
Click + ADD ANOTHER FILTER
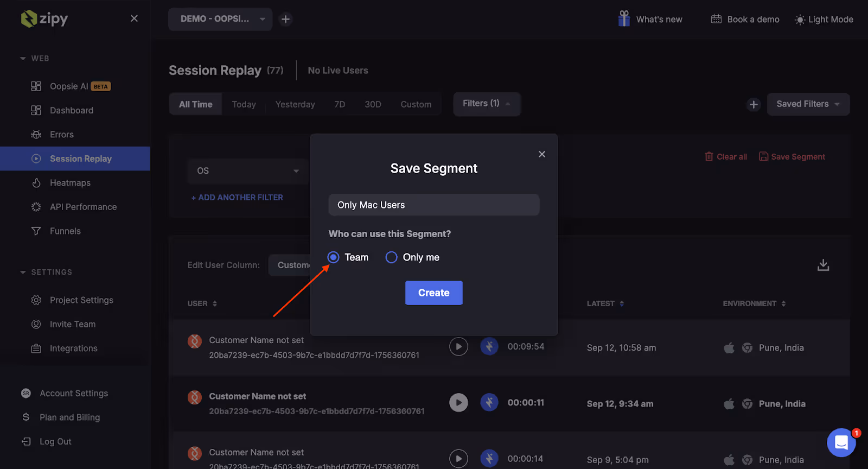237,198
